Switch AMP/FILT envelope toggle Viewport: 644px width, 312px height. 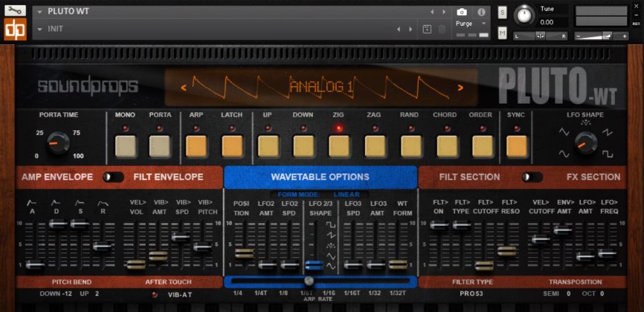click(x=113, y=177)
